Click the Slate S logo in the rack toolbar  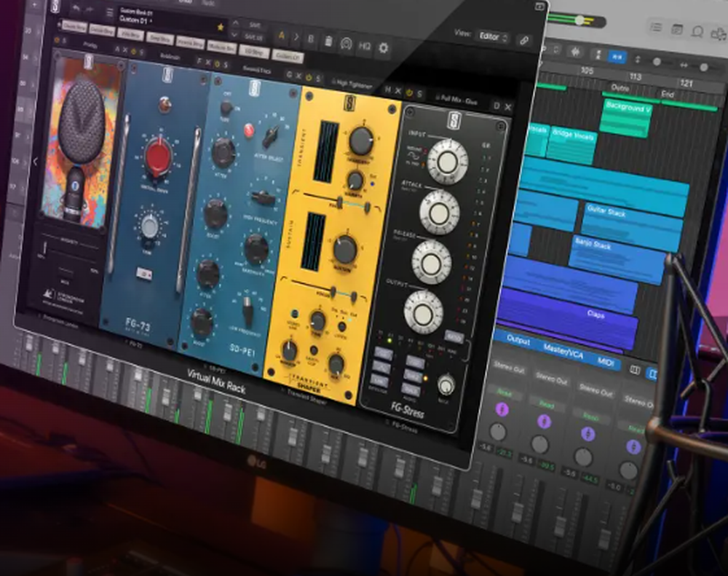[x=55, y=7]
